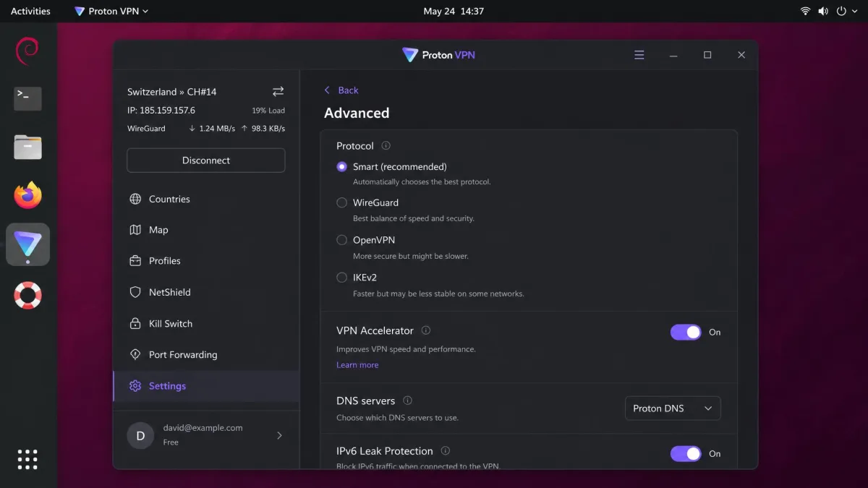Click the Proton VPN dock icon

pos(27,244)
